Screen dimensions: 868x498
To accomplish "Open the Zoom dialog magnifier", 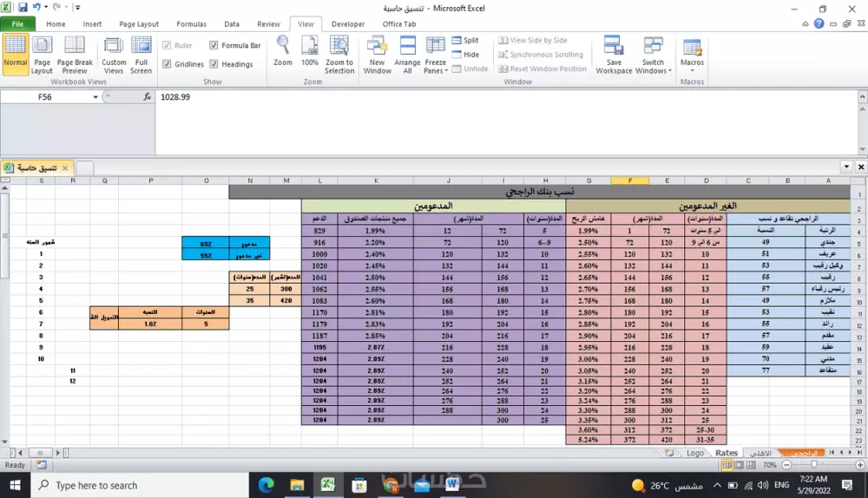I will pyautogui.click(x=283, y=51).
